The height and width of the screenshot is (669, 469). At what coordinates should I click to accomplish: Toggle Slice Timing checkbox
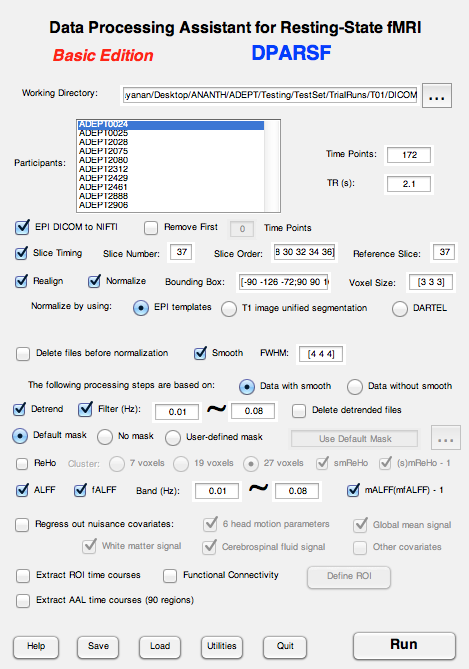[x=21, y=253]
